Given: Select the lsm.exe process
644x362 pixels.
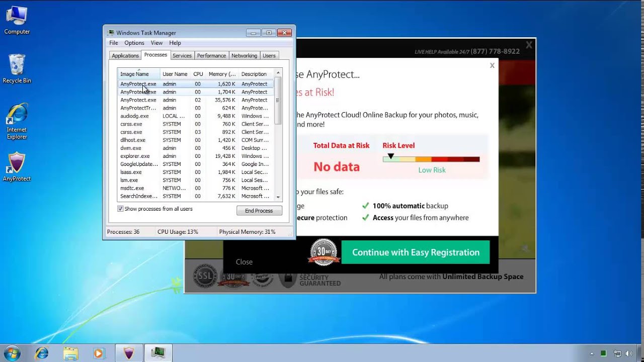Looking at the screenshot, I should tap(196, 180).
